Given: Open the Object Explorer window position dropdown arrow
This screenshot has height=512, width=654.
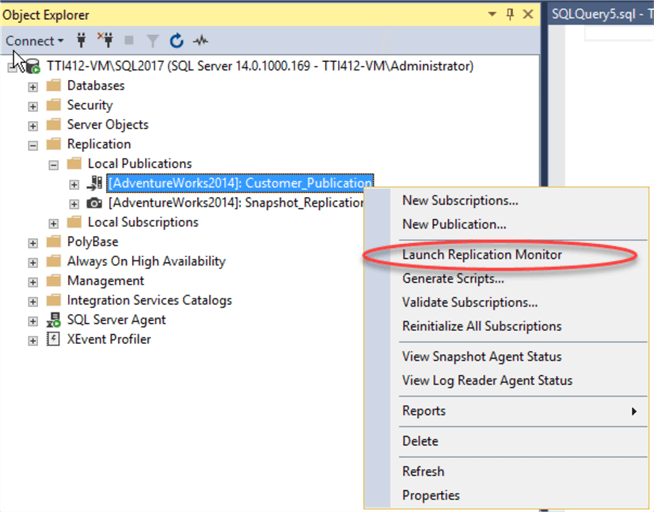Looking at the screenshot, I should (492, 14).
